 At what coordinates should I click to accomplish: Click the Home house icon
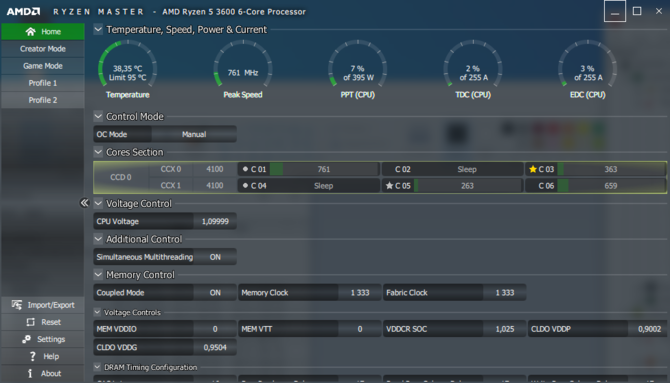(30, 32)
